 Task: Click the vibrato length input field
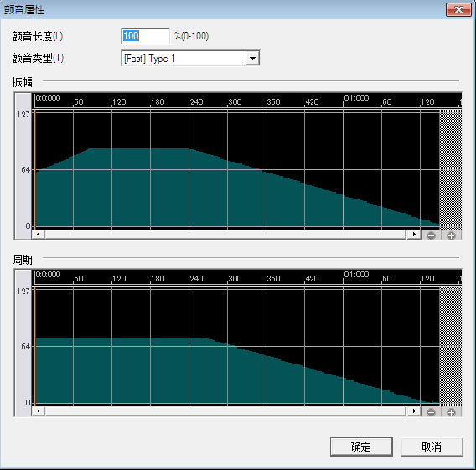click(146, 36)
